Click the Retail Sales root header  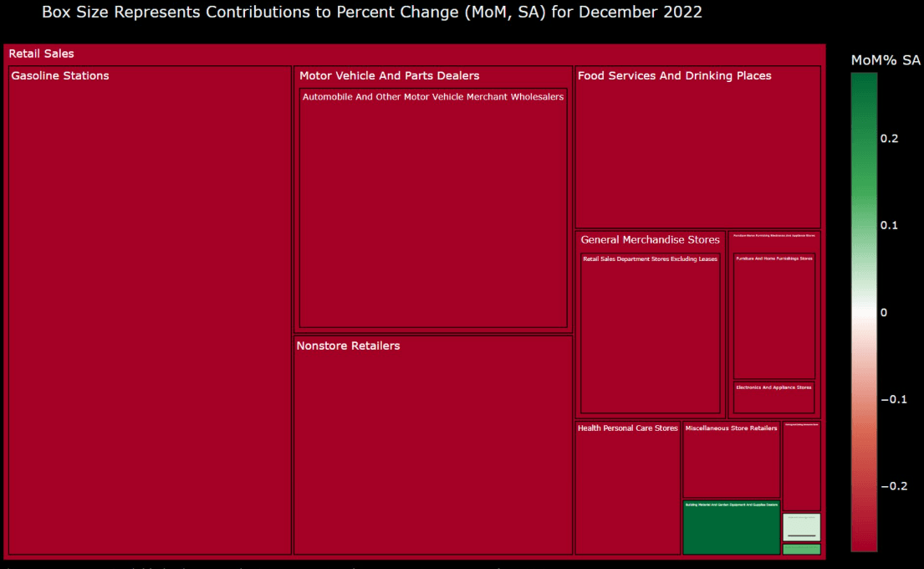[x=41, y=54]
